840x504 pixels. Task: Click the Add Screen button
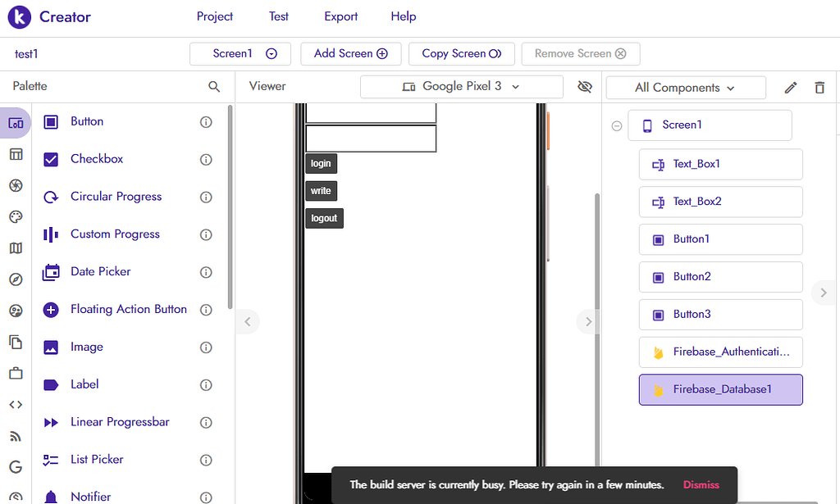point(350,53)
